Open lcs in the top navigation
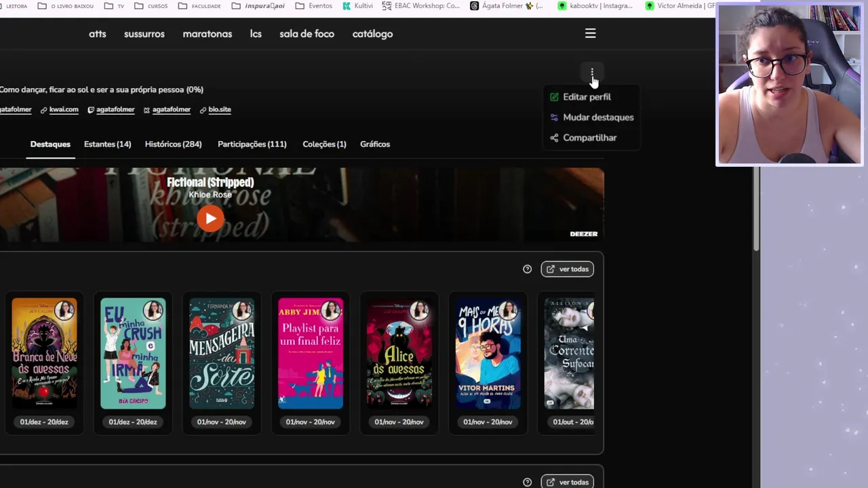Screen dimensions: 868x488 coord(256,34)
